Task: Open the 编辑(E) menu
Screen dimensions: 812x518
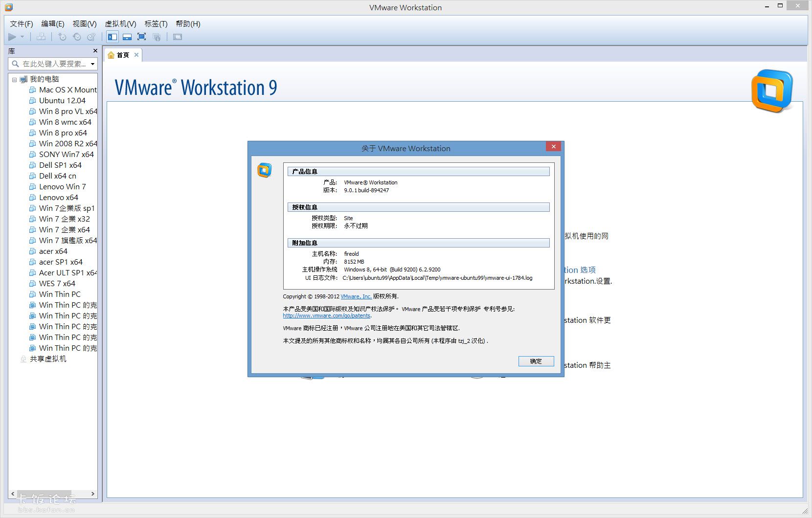Action: pyautogui.click(x=53, y=23)
